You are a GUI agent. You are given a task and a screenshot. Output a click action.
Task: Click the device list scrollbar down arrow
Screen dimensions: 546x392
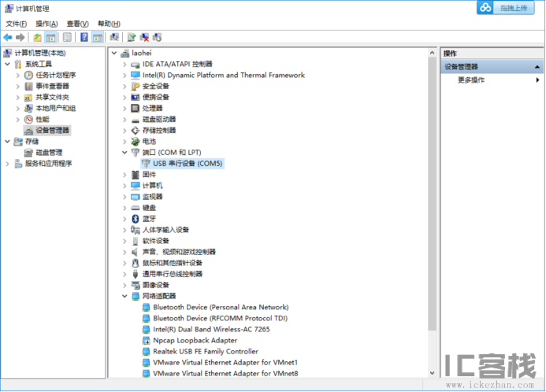(x=432, y=373)
